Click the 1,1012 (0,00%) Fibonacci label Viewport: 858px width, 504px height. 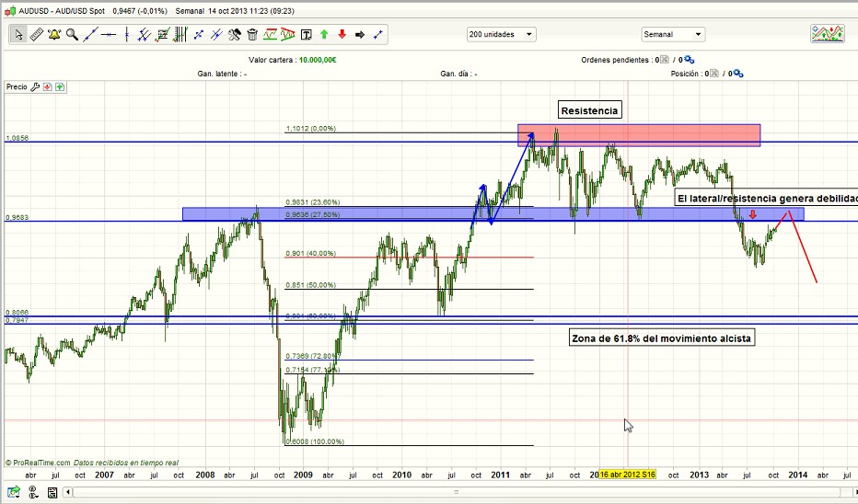311,129
